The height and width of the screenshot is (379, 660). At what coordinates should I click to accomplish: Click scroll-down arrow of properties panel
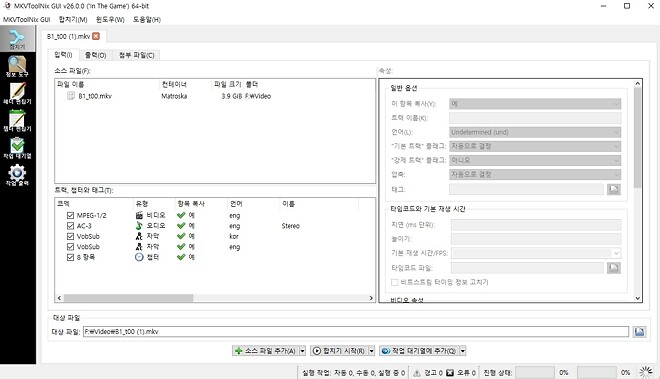pos(637,298)
